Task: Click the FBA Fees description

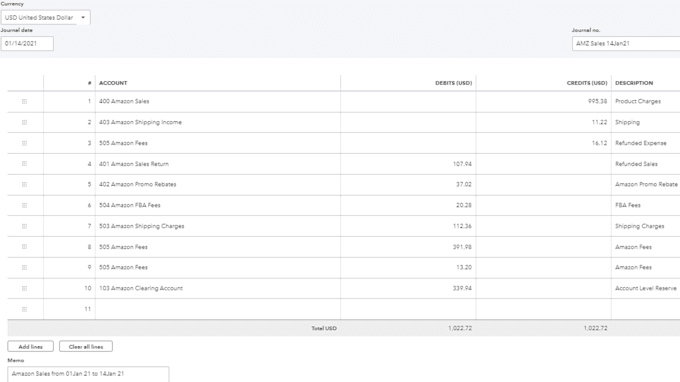Action: tap(628, 205)
